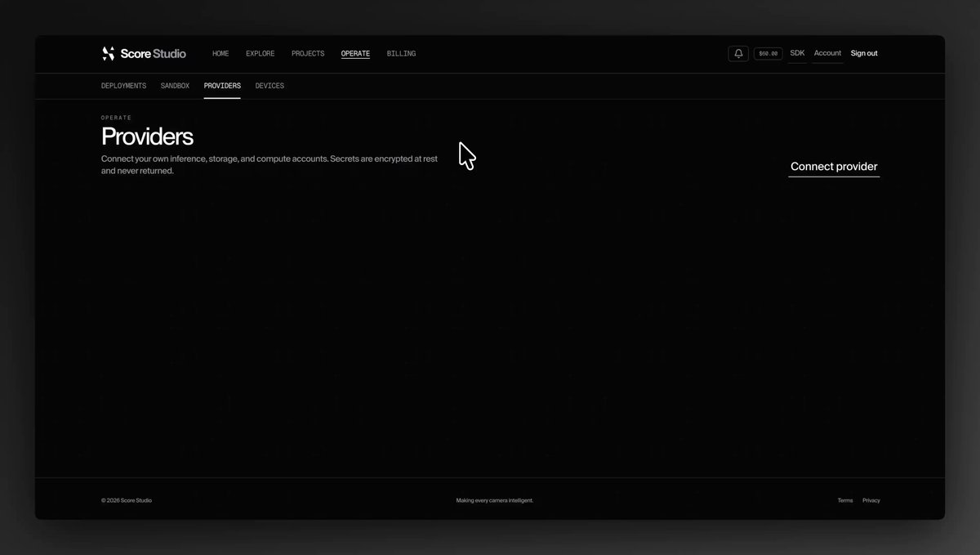Open the Projects section
The width and height of the screenshot is (980, 555).
point(308,54)
